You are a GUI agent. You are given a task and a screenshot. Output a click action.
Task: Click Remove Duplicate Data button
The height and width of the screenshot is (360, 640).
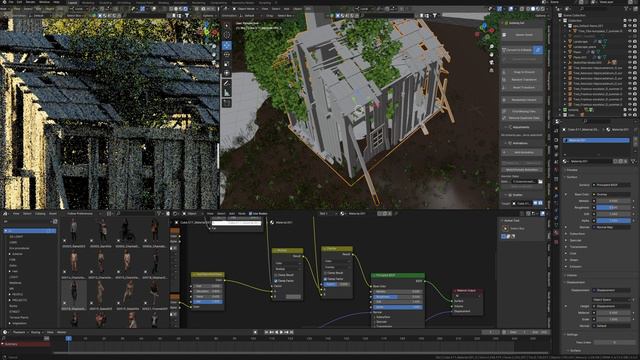click(523, 118)
